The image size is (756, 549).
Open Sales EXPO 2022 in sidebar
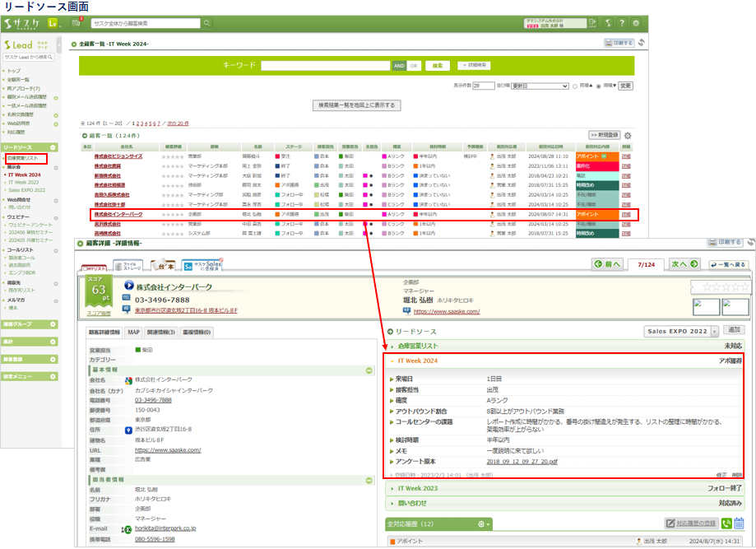pyautogui.click(x=27, y=190)
